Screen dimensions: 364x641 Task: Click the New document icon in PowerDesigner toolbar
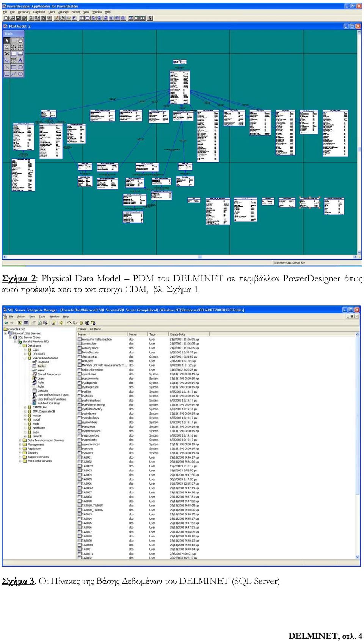coord(6,18)
